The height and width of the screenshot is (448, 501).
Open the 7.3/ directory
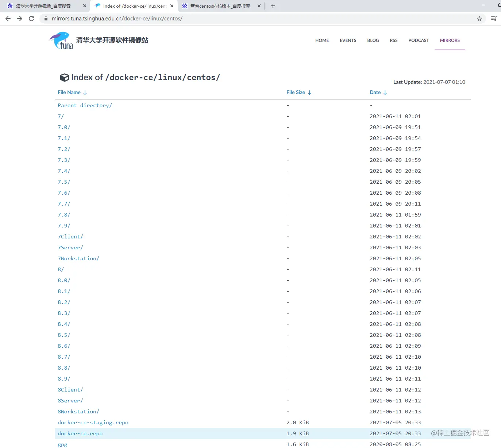click(x=64, y=160)
